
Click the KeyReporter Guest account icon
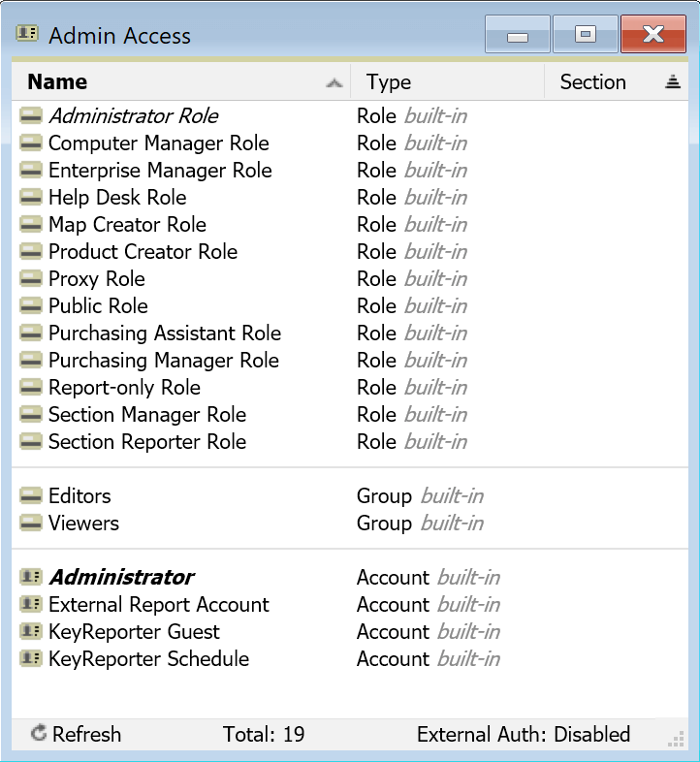30,632
